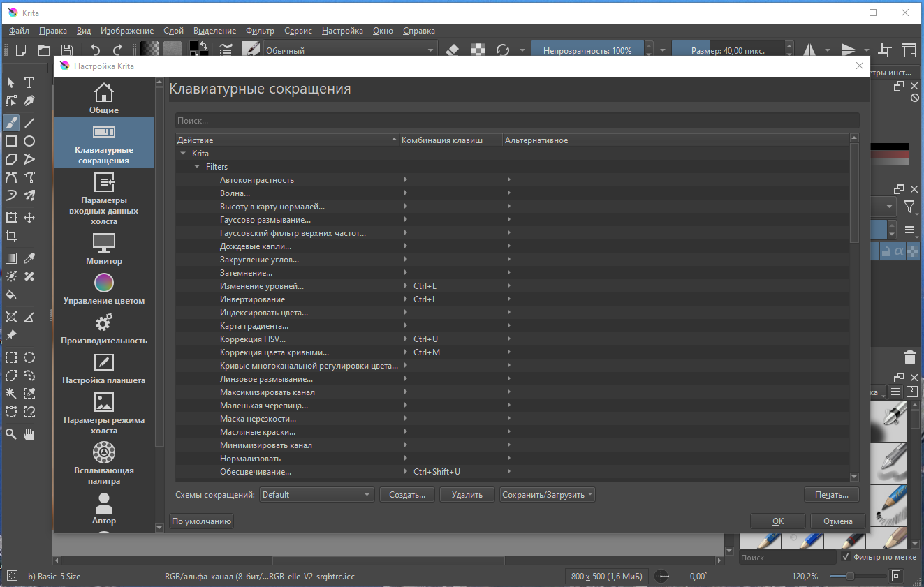
Task: Sort by the 'Действие' column header
Action: pyautogui.click(x=287, y=140)
